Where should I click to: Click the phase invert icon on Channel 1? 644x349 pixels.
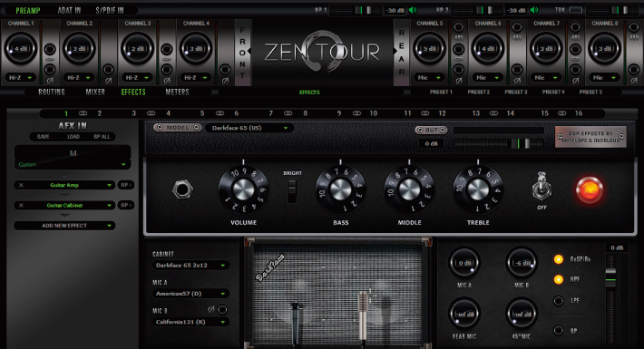[x=50, y=81]
